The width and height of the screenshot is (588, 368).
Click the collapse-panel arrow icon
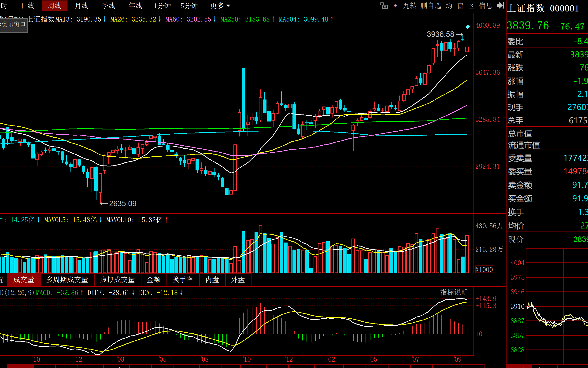[x=500, y=5]
